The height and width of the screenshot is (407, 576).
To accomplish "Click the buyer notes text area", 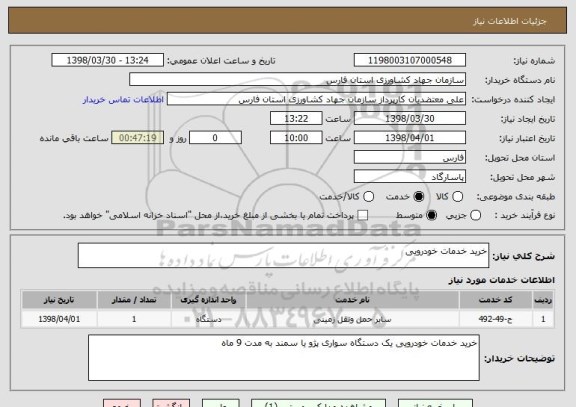I will (284, 357).
